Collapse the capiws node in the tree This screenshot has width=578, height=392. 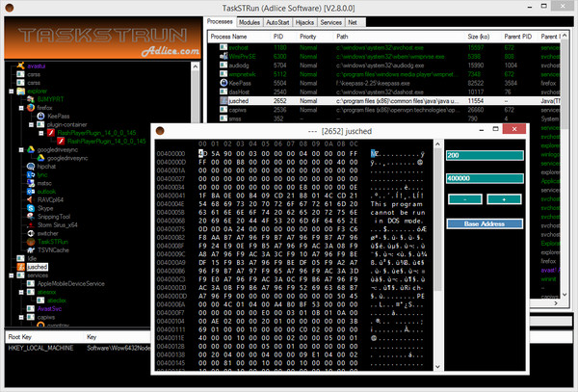[x=21, y=317]
